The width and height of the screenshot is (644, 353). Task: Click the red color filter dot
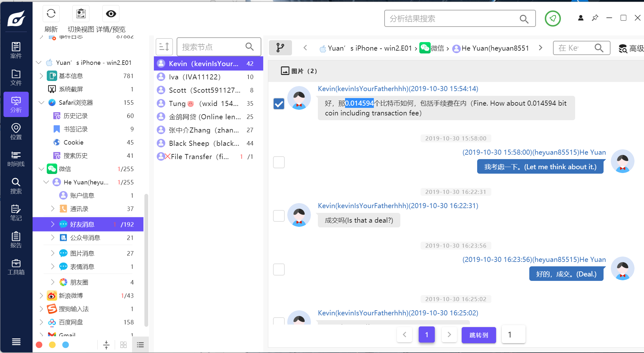39,345
